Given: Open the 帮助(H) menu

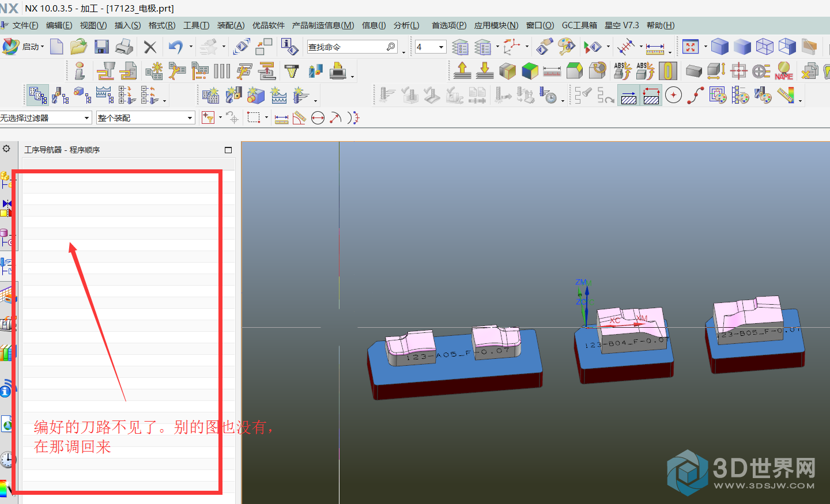Looking at the screenshot, I should [661, 25].
